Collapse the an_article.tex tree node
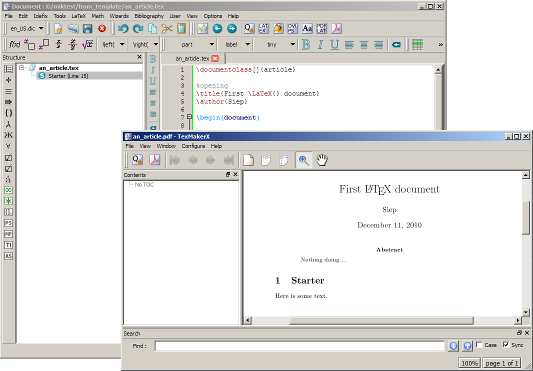Viewport: 533px width, 371px height. pos(22,68)
